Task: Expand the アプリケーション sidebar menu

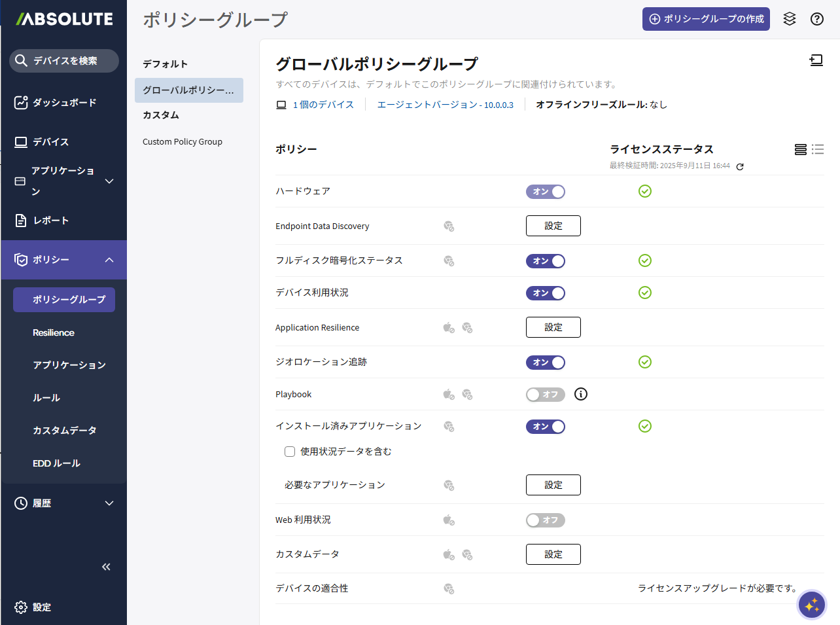Action: tap(64, 181)
